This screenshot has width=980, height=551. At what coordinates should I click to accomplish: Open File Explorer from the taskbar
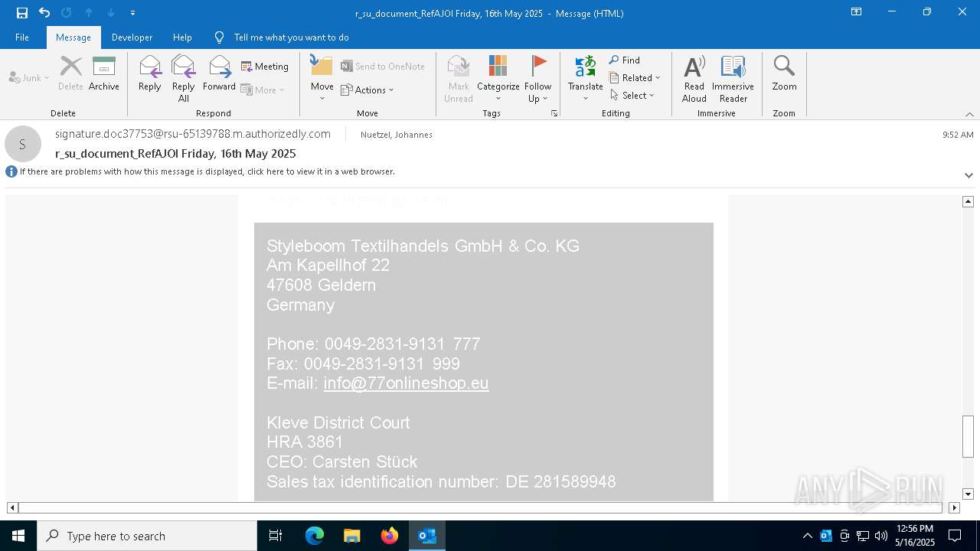(352, 536)
